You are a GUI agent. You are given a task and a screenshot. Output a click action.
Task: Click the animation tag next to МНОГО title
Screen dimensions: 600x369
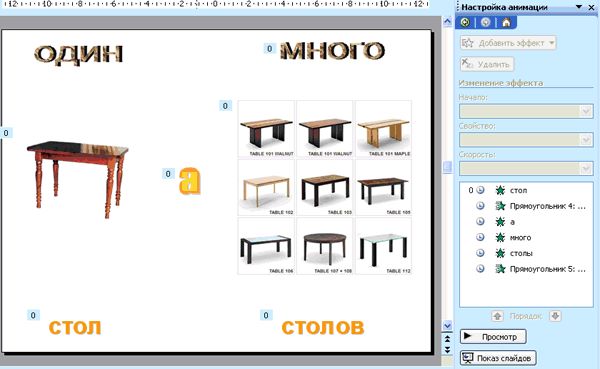point(269,49)
